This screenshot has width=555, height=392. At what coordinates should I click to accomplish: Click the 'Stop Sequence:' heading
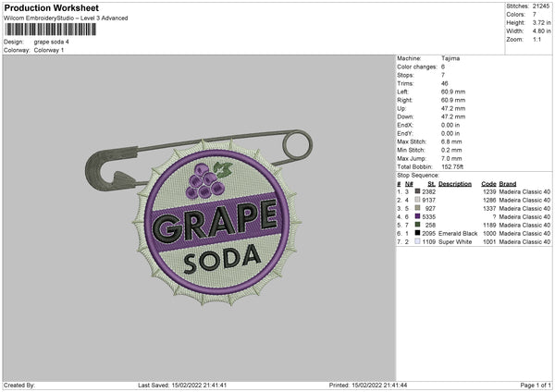418,176
